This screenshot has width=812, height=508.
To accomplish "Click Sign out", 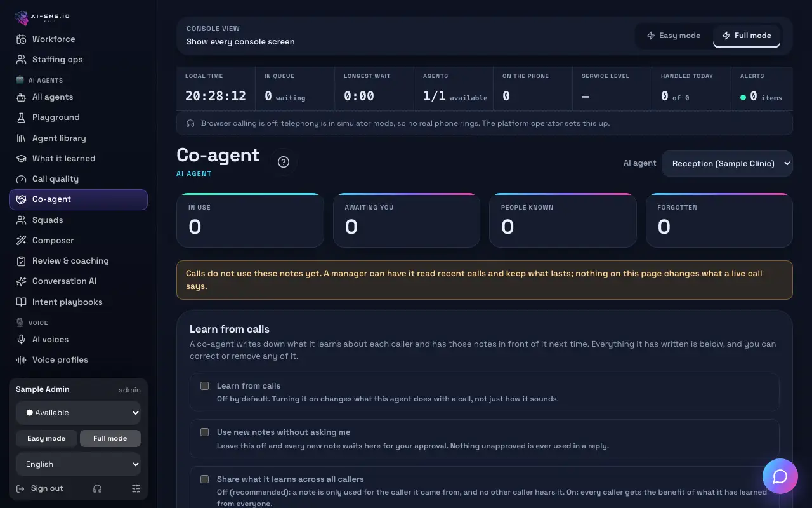I will tap(39, 488).
